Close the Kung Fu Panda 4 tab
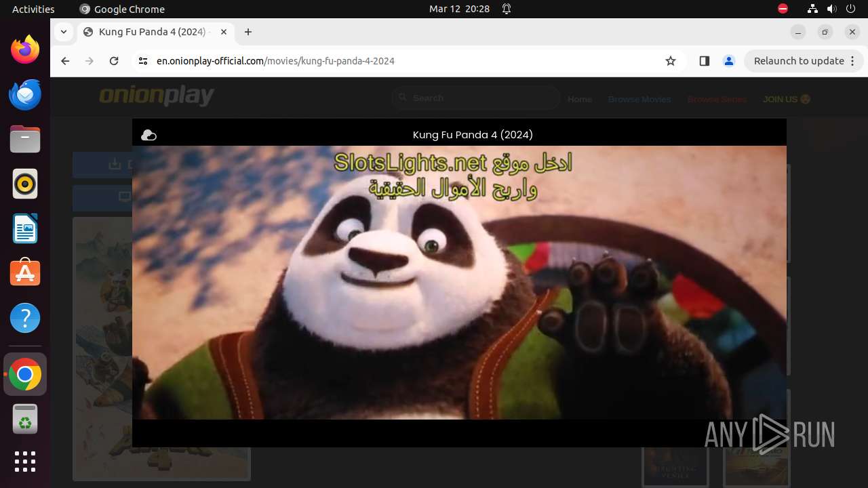The height and width of the screenshot is (488, 868). (x=224, y=32)
